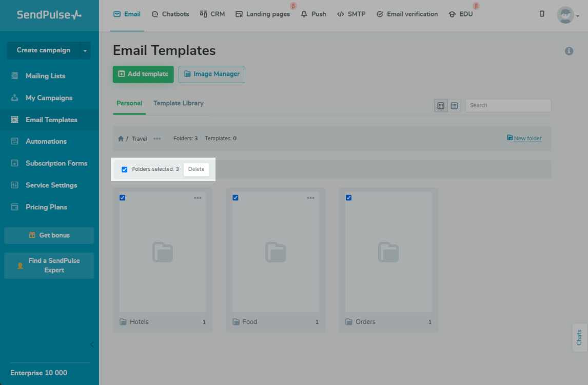Expand the Create campaign dropdown arrow
588x385 pixels.
point(85,50)
